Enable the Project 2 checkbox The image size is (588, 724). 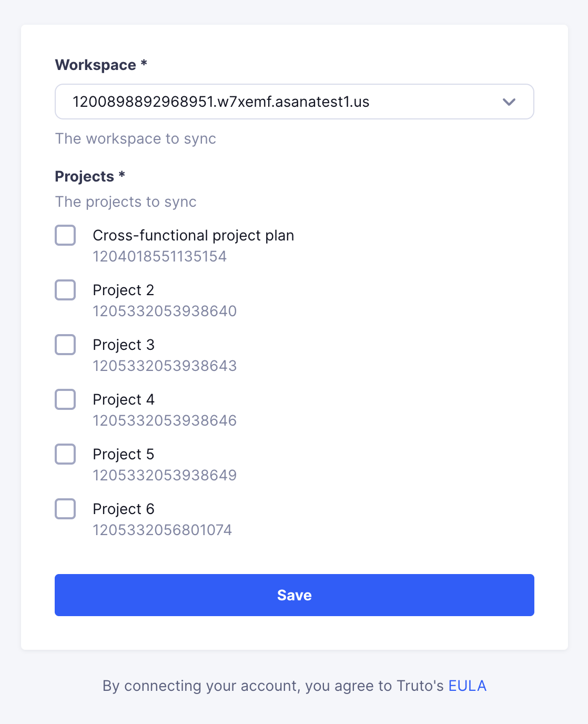[65, 290]
